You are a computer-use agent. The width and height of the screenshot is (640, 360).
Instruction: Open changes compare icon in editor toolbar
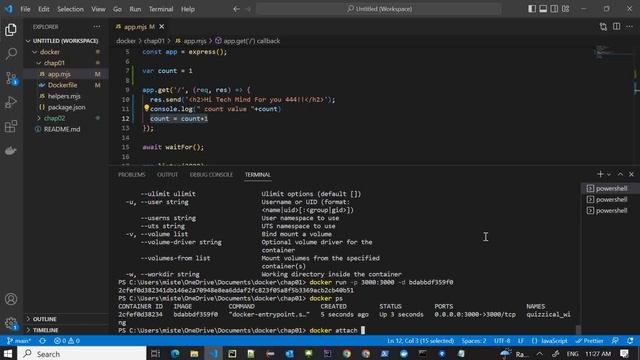(603, 27)
